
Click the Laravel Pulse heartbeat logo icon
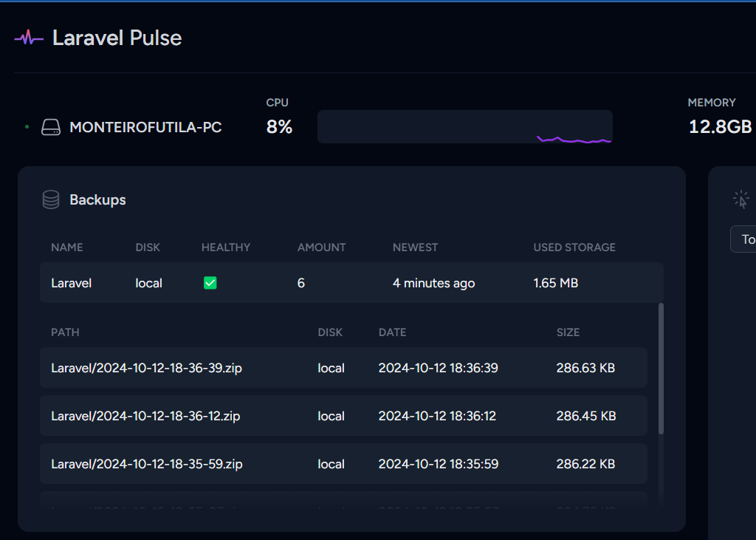coord(29,38)
